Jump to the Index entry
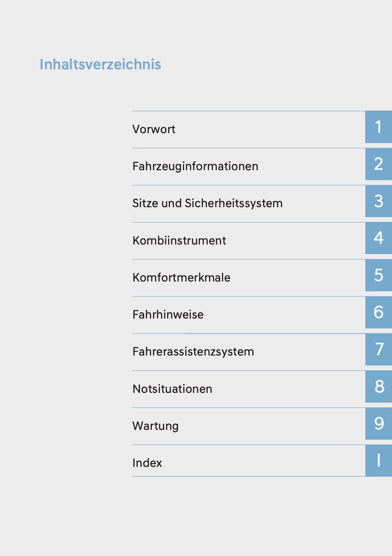Screen dimensions: 392x556 click(x=147, y=463)
